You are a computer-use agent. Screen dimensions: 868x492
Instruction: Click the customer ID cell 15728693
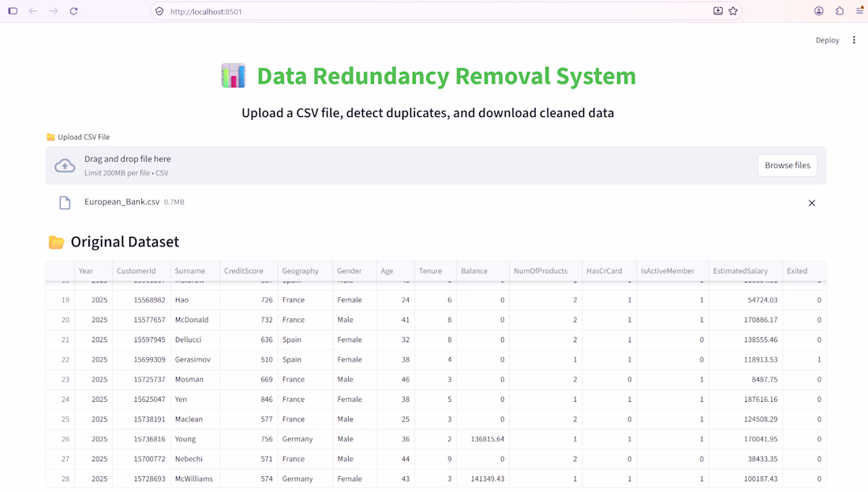pyautogui.click(x=142, y=479)
